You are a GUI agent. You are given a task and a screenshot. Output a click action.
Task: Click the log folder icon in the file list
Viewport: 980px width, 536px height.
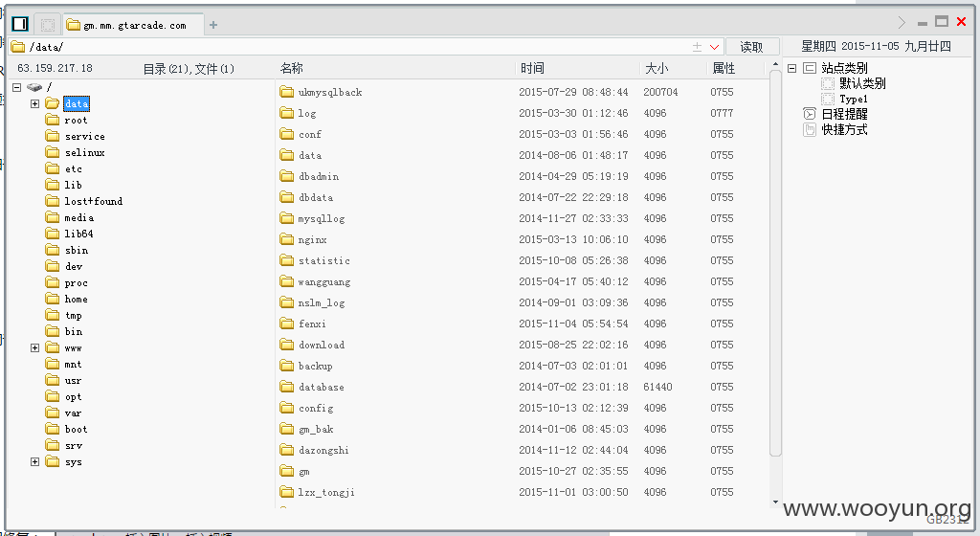pyautogui.click(x=287, y=112)
